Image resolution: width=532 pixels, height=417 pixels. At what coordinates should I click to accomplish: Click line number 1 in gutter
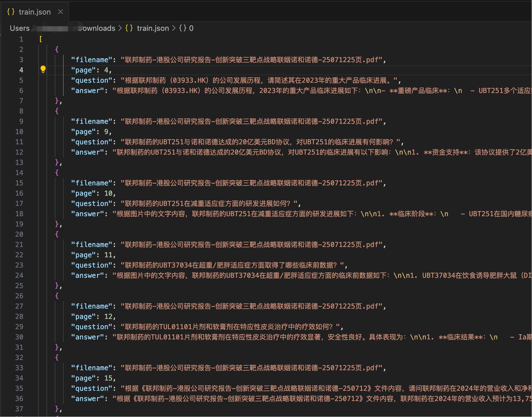[x=21, y=39]
